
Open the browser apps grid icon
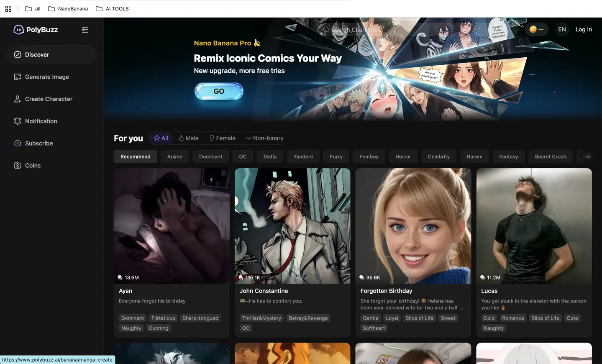(x=8, y=9)
